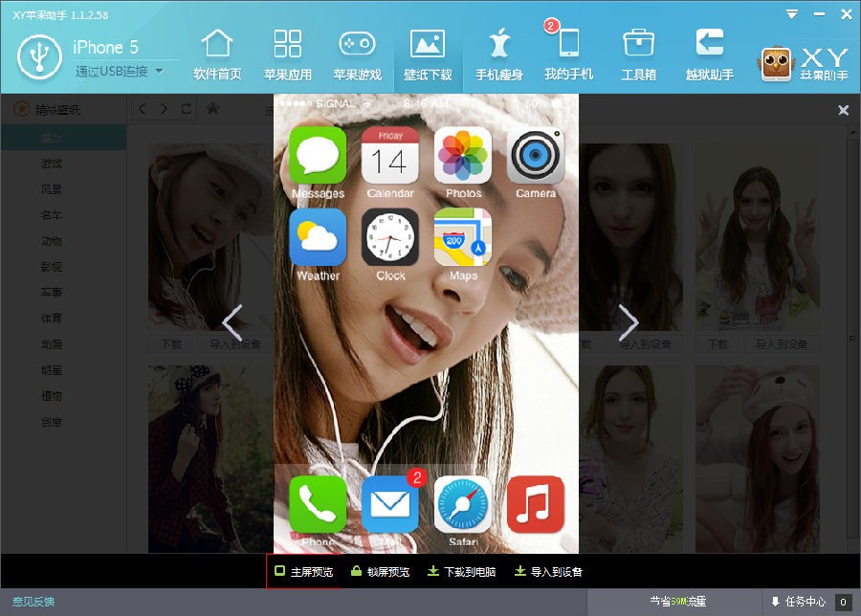Click the 节省流量 saved traffic indicator
Image resolution: width=861 pixels, height=616 pixels.
(677, 602)
